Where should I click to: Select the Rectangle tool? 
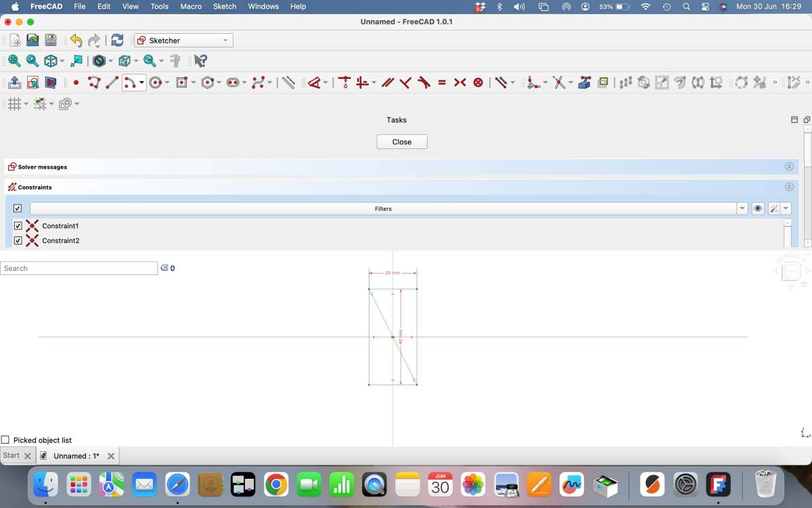181,83
